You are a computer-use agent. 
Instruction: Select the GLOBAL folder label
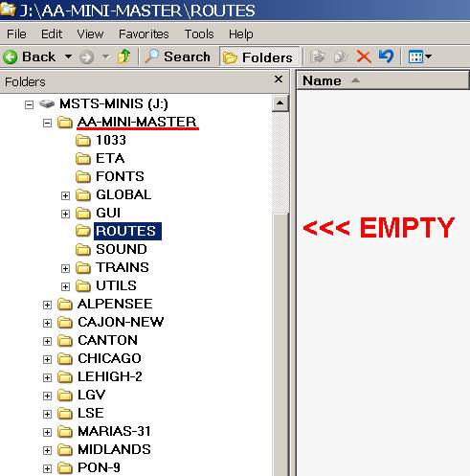pyautogui.click(x=123, y=194)
